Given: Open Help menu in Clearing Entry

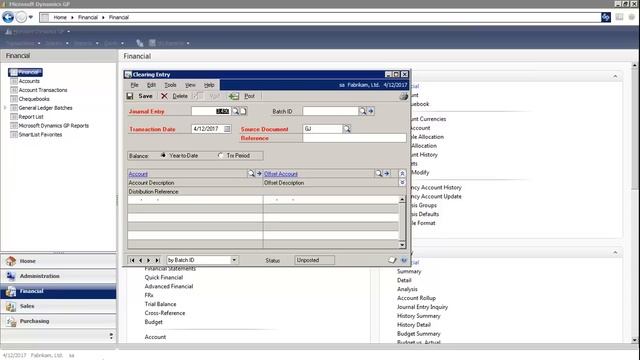Looking at the screenshot, I should pos(209,85).
